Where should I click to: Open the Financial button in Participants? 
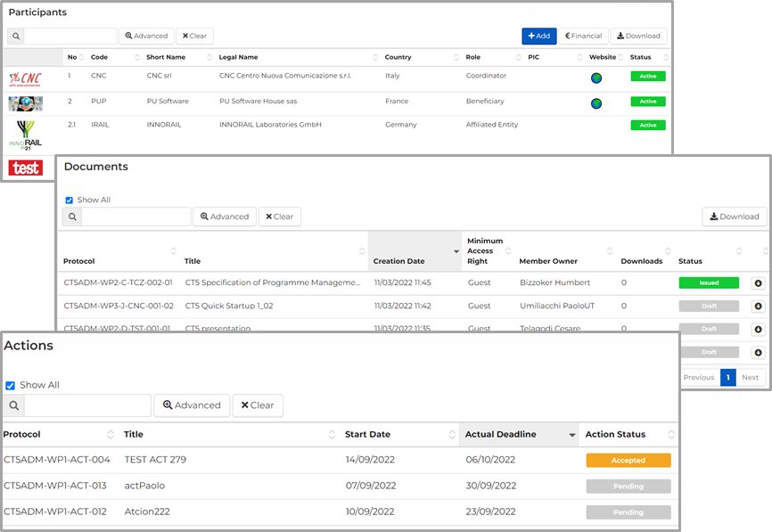tap(584, 37)
